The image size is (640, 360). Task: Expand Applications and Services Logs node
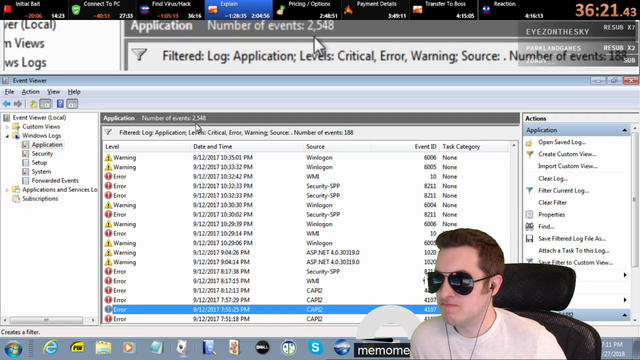7,190
